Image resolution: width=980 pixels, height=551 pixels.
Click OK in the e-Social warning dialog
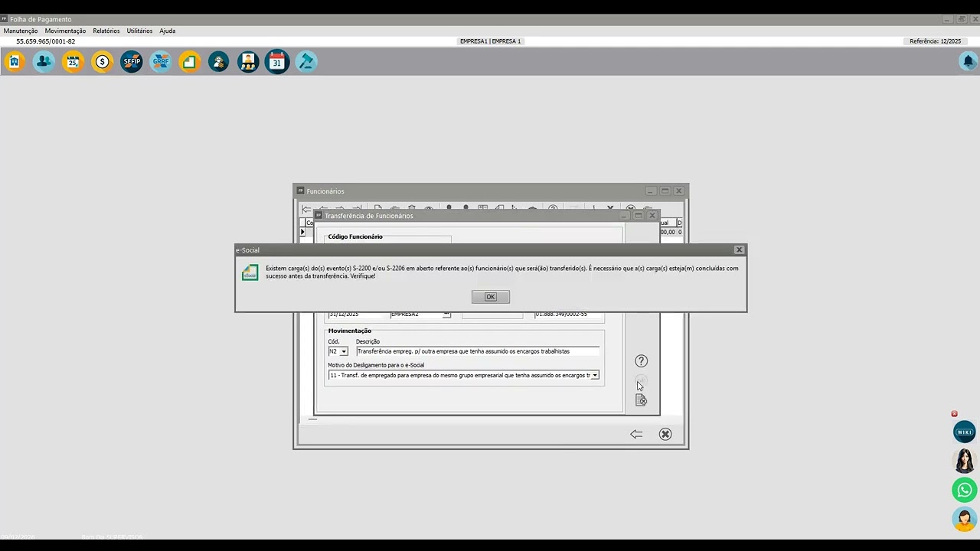pos(491,297)
